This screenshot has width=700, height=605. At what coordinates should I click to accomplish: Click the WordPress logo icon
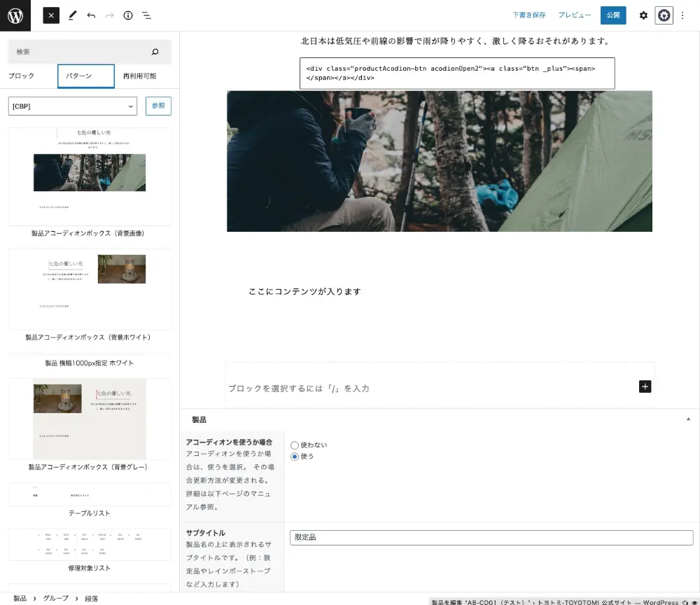(15, 15)
